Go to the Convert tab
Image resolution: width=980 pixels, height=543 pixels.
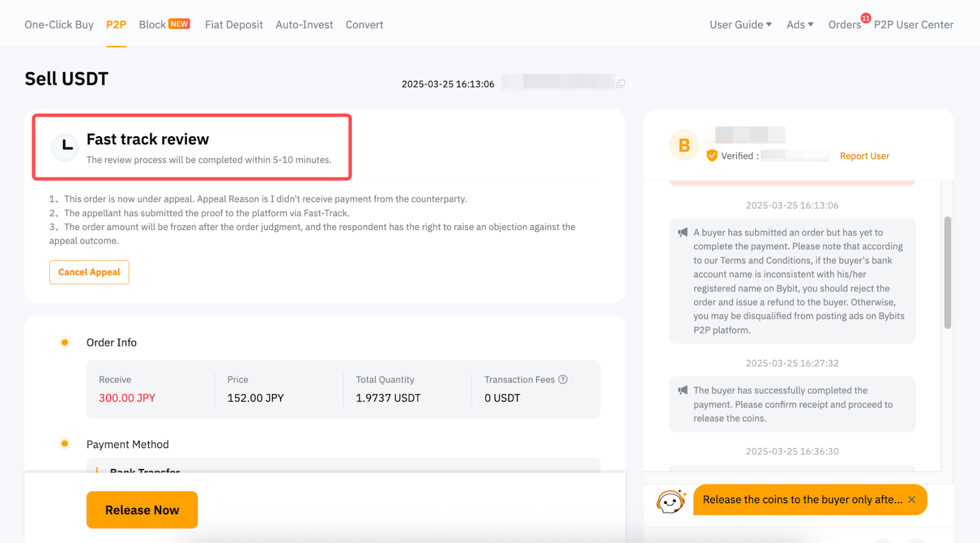(x=364, y=24)
